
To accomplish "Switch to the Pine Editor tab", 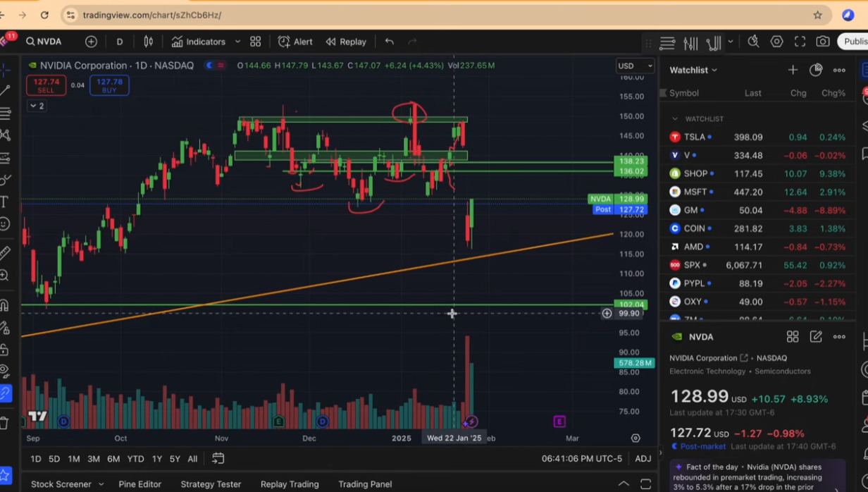I will 139,484.
